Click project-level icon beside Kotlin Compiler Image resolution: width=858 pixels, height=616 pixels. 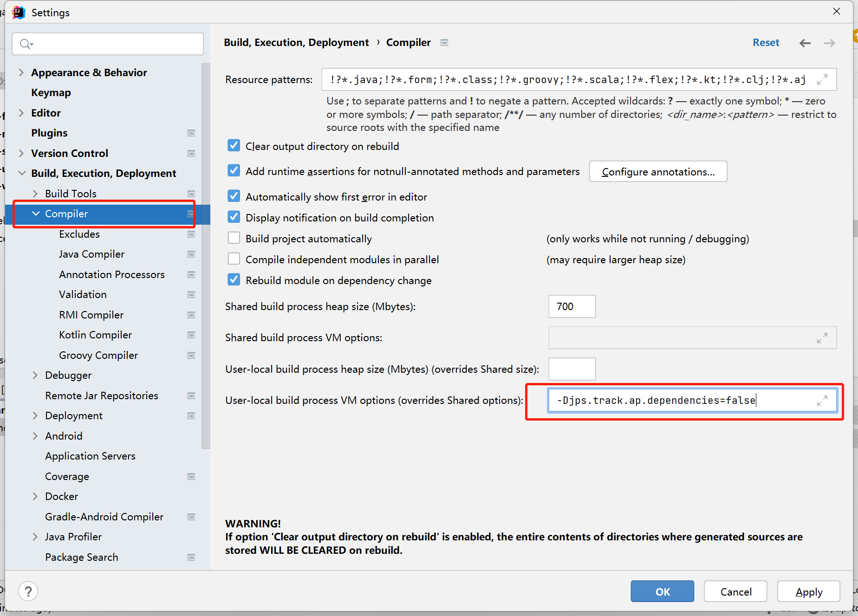point(191,335)
